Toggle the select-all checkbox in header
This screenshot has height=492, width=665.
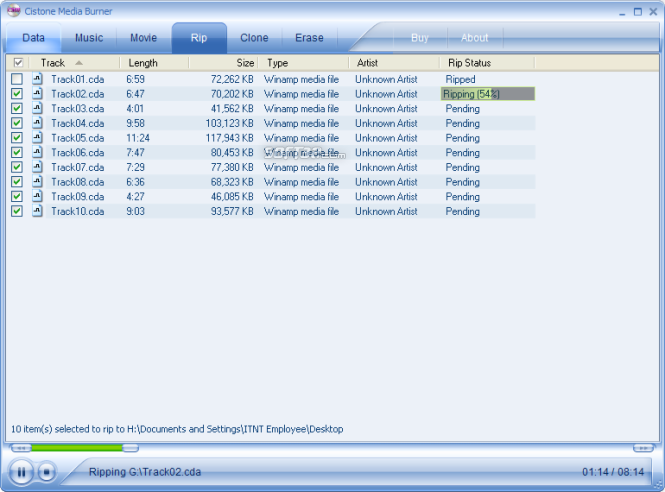18,63
